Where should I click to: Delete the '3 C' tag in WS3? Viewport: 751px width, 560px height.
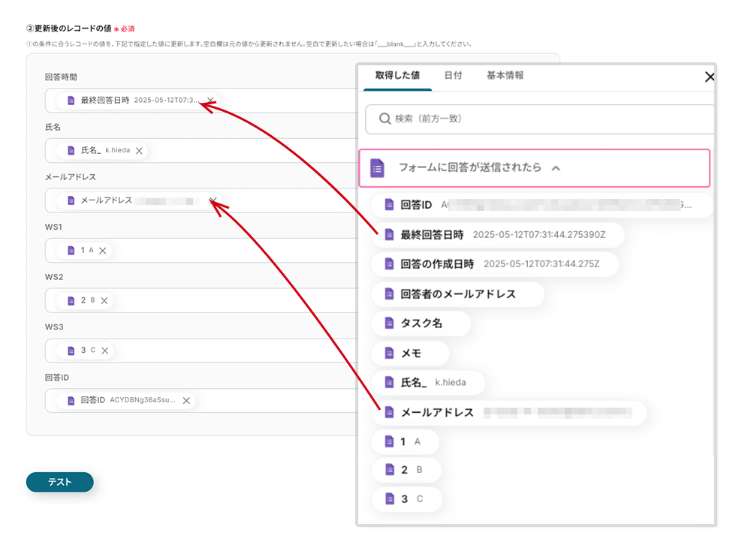pyautogui.click(x=105, y=351)
